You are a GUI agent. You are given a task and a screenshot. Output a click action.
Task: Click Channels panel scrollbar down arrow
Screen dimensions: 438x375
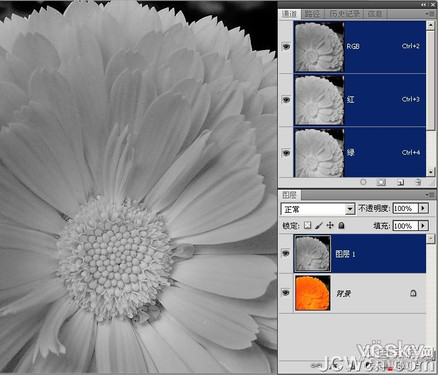431,172
